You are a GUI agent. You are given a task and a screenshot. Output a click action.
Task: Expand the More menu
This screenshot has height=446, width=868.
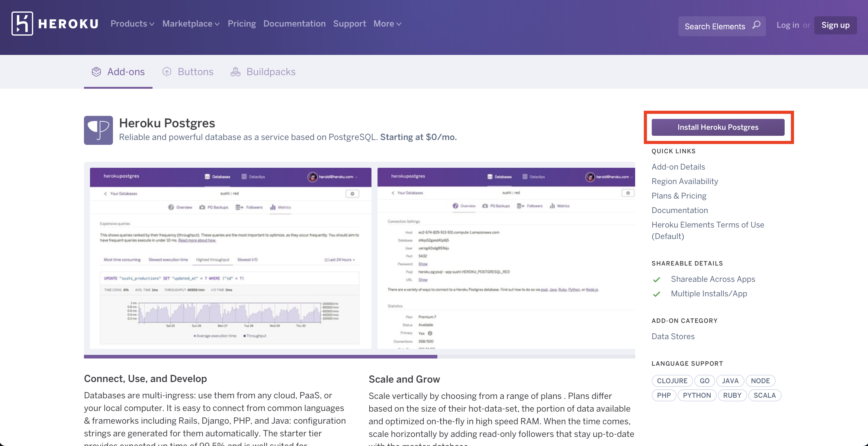(387, 24)
